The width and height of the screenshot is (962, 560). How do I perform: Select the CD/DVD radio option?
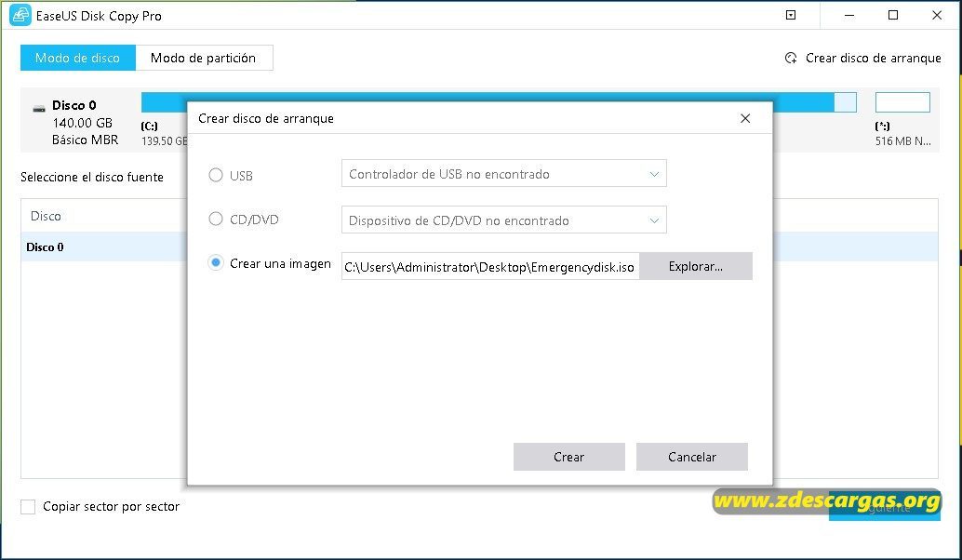pos(216,219)
